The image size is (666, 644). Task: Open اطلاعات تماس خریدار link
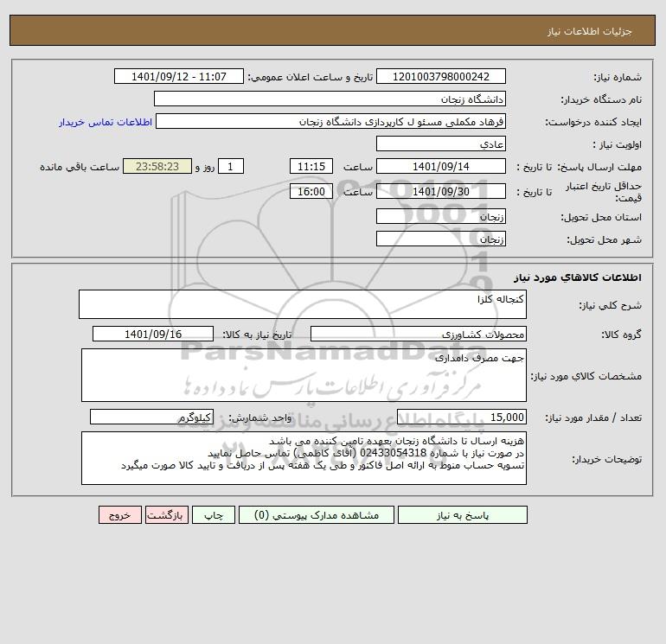(106, 122)
